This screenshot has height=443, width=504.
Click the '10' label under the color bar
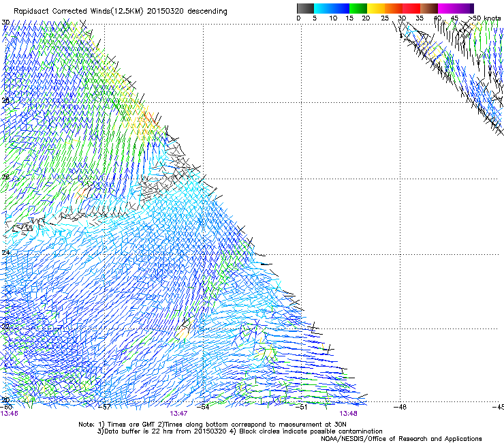(x=333, y=18)
